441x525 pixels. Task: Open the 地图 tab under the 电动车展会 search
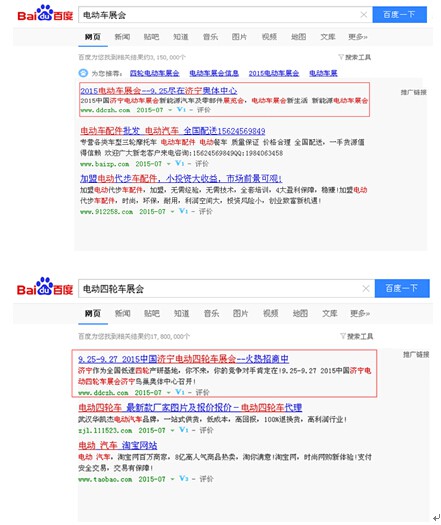point(298,37)
